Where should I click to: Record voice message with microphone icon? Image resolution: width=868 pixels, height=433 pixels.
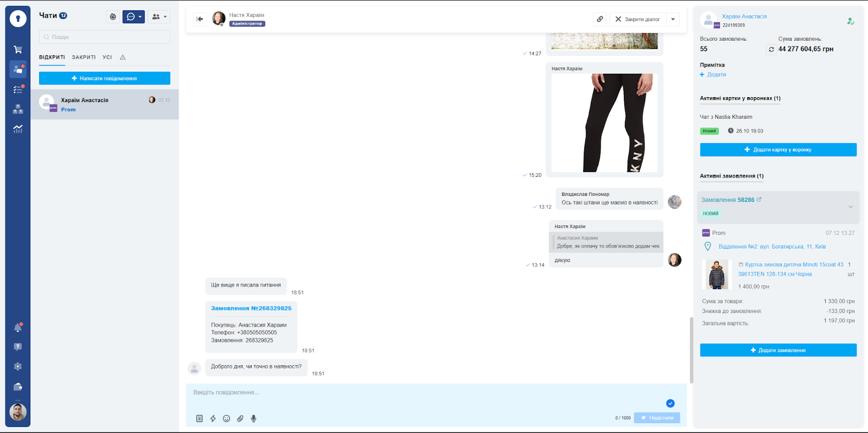point(253,418)
